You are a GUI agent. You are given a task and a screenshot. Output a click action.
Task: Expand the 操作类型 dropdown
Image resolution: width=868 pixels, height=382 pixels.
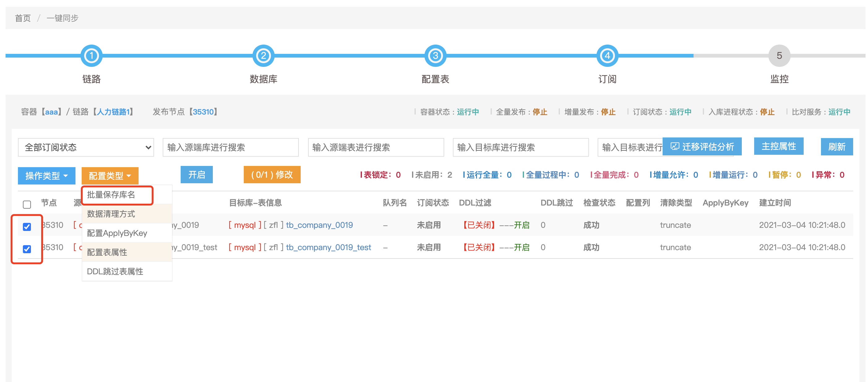(x=46, y=176)
